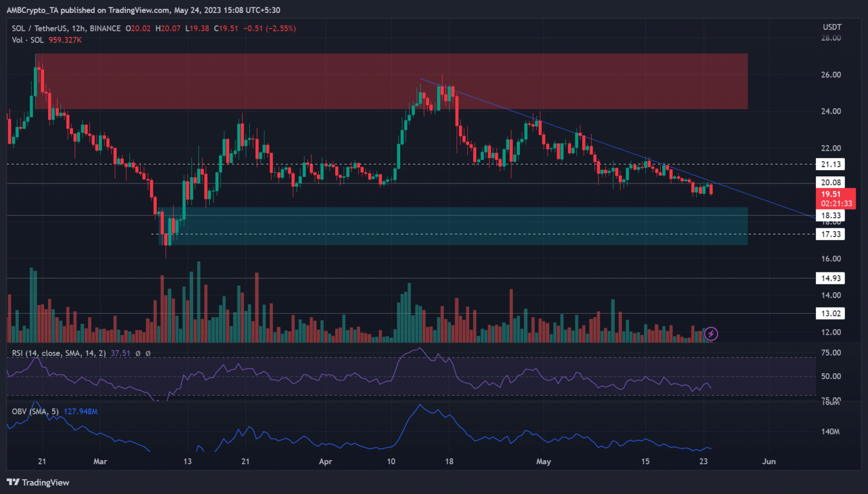Click the Vol · SOL indicator legend
Screen dimensions: 868x494
pyautogui.click(x=28, y=40)
